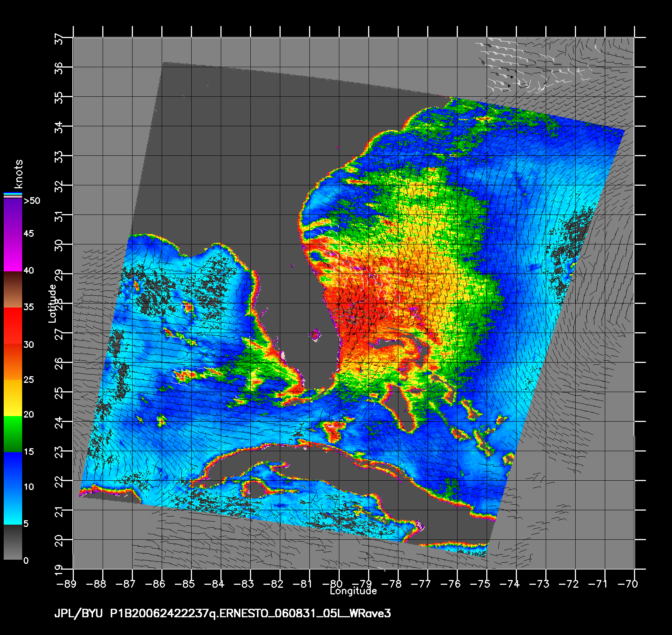
Task: Click the JPL/BYU ERNESTO file caption
Action: click(x=223, y=614)
